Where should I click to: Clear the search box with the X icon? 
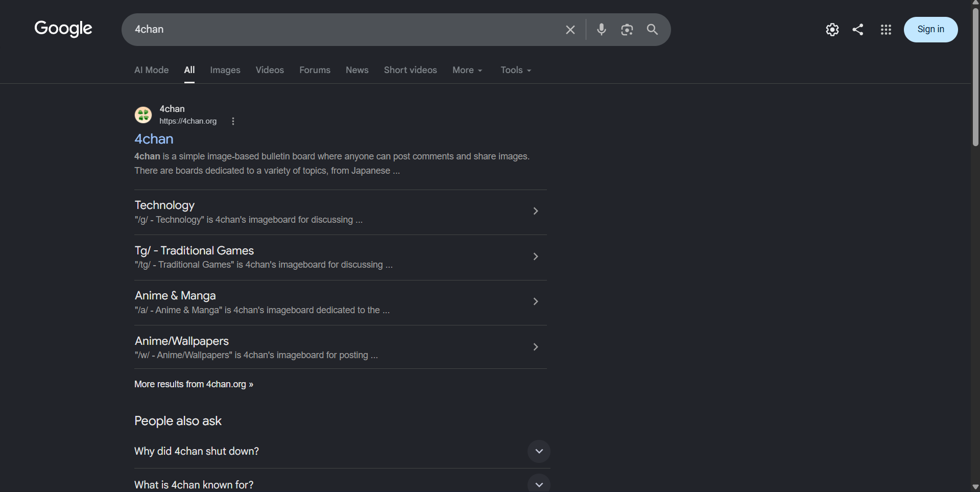570,30
